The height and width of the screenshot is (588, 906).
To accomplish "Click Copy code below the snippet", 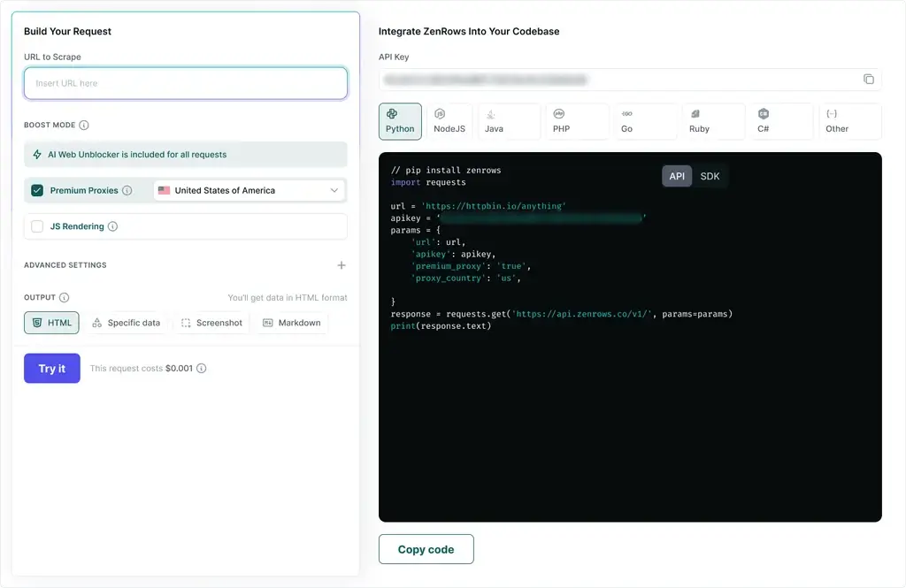I will pos(426,548).
